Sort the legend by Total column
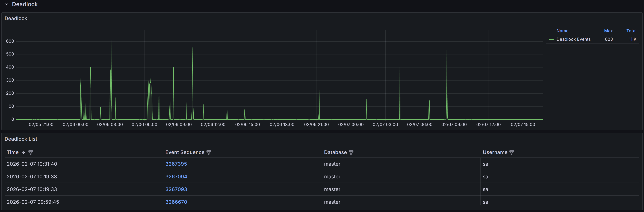Viewport: 644px width, 212px height. coord(631,31)
